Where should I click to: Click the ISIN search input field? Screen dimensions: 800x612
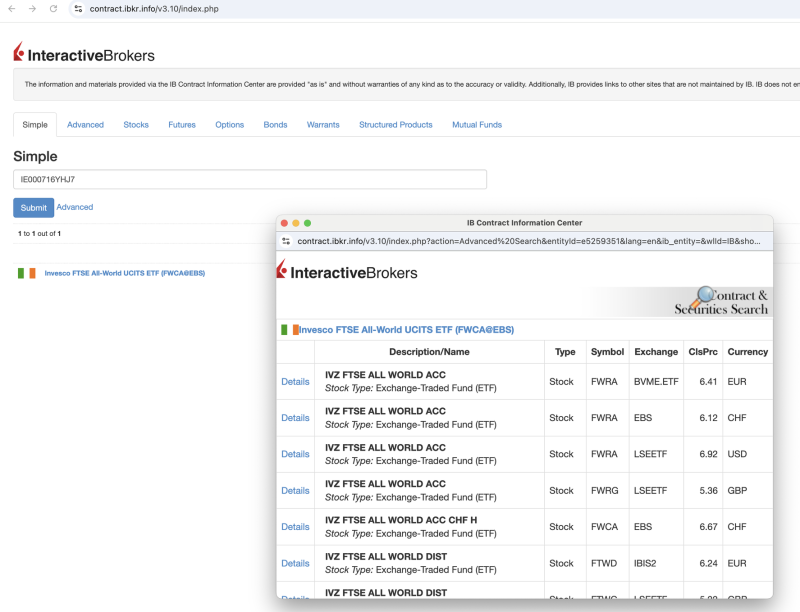tap(250, 180)
